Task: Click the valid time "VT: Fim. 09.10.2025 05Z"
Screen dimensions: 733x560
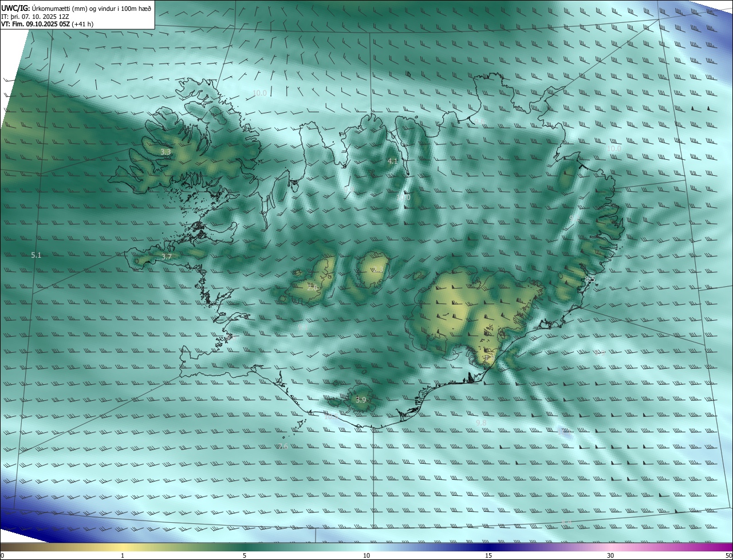Action: click(x=36, y=24)
